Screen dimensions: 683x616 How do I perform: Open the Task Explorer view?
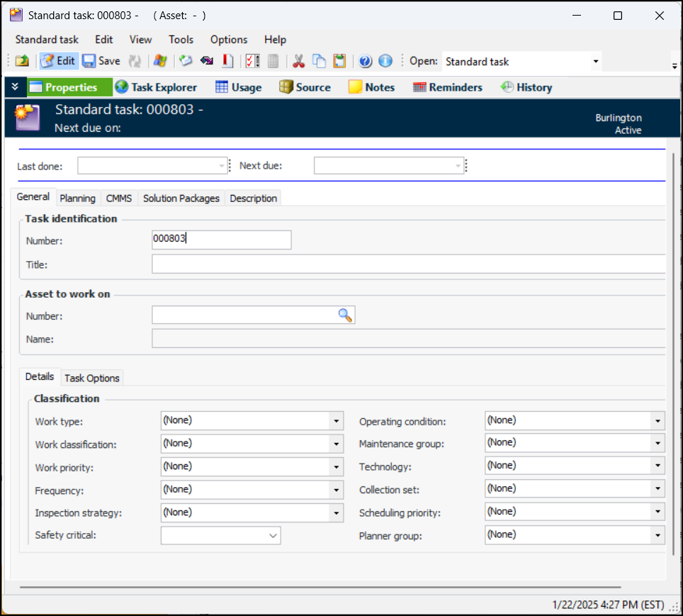[155, 87]
